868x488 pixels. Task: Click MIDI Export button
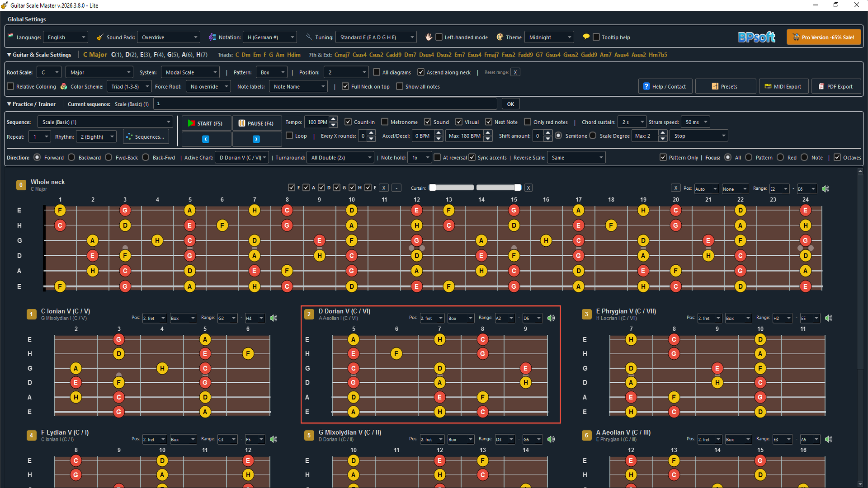click(x=783, y=86)
